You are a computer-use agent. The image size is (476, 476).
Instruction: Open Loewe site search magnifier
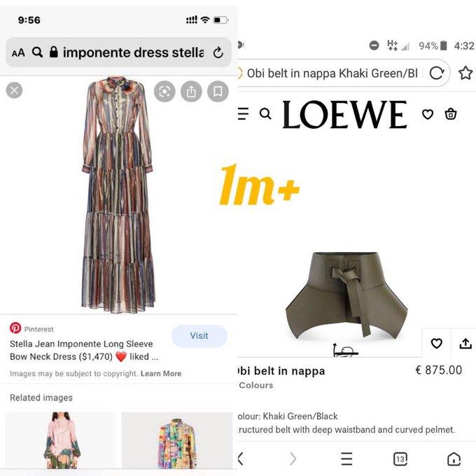pyautogui.click(x=265, y=114)
